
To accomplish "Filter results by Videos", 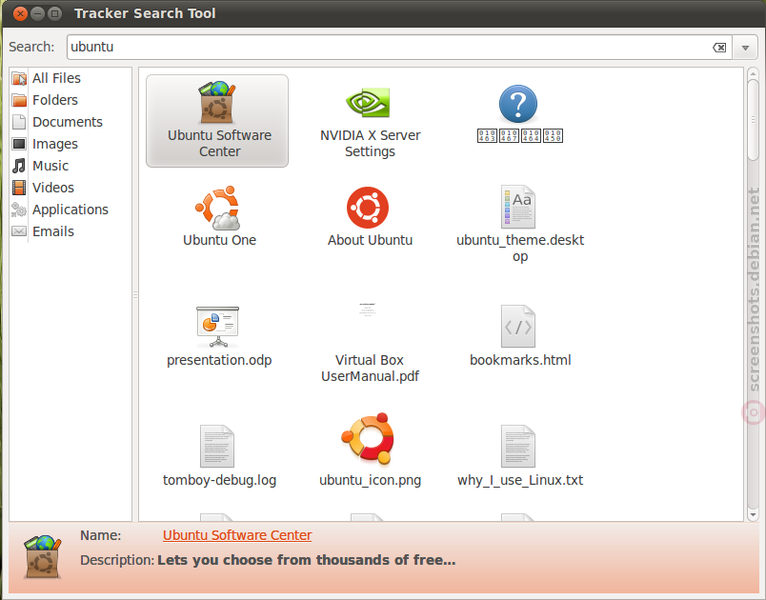I will click(53, 188).
